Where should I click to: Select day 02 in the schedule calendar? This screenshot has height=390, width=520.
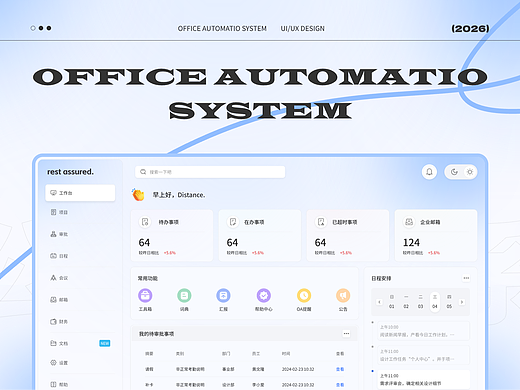pos(406,302)
